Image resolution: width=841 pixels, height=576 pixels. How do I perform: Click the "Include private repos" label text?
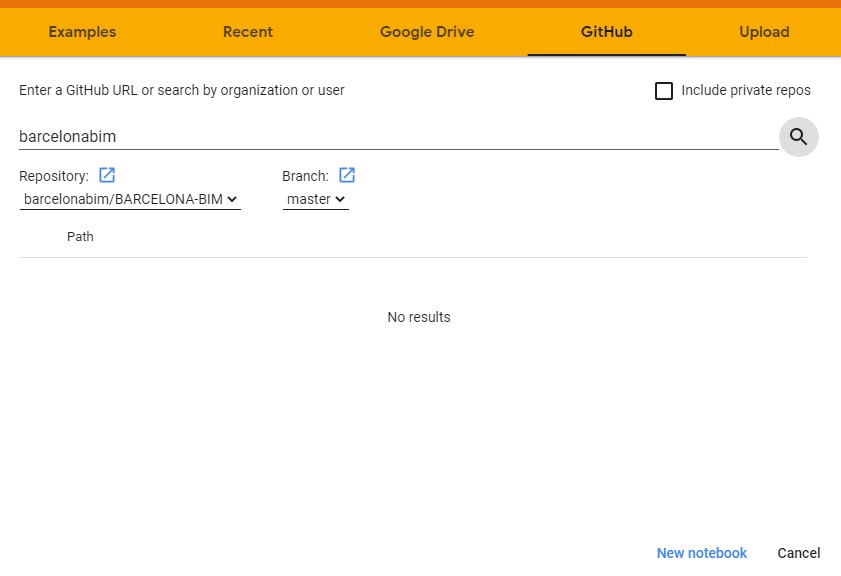[745, 91]
